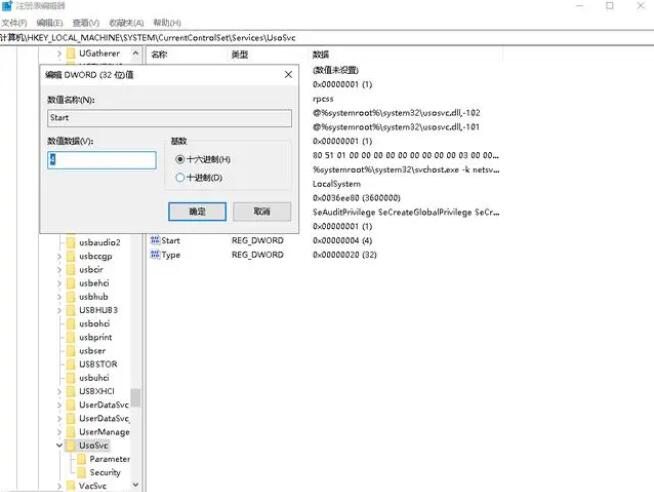Click the Type DWORD value icon
The image size is (654, 492).
(155, 254)
